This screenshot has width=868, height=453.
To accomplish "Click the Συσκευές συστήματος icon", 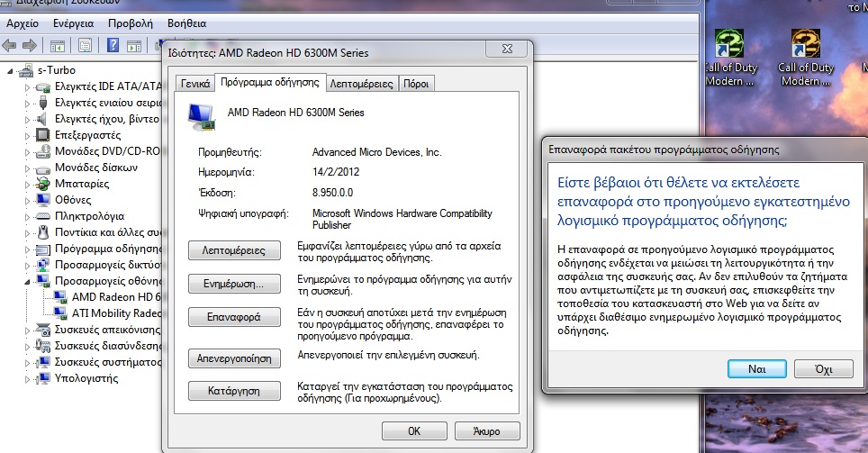I will pos(42,362).
